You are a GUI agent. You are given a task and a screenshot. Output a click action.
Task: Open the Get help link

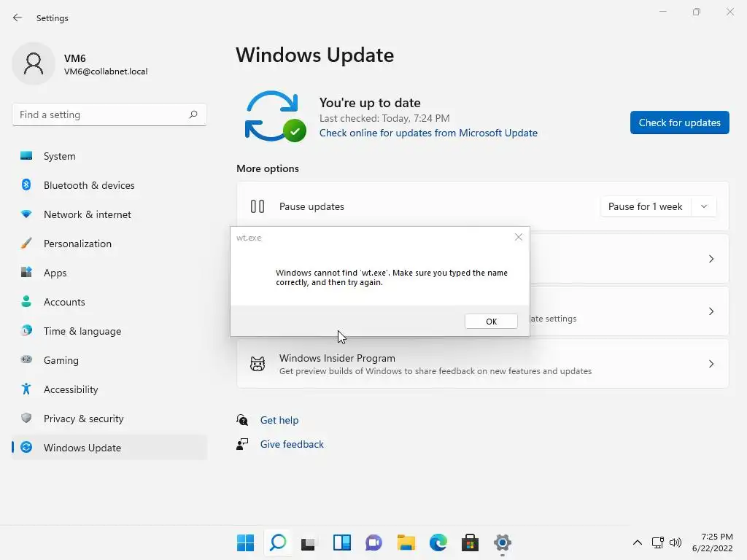pos(279,420)
